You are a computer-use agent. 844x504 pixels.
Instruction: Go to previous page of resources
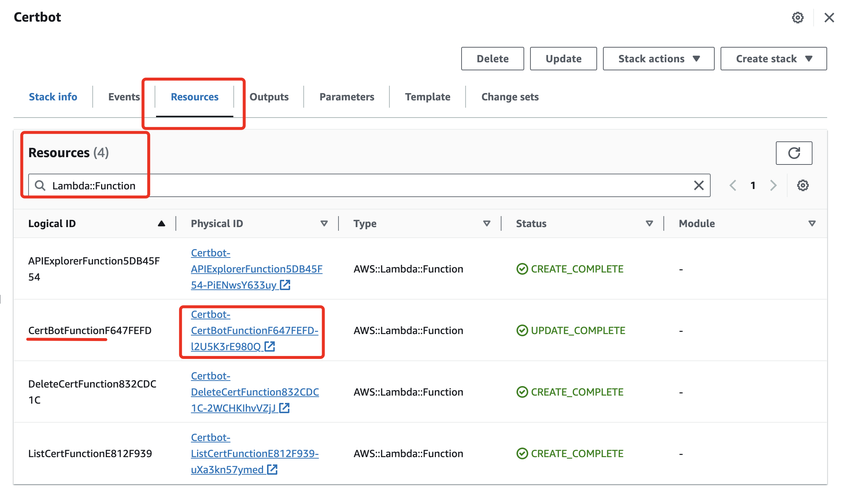pyautogui.click(x=733, y=185)
